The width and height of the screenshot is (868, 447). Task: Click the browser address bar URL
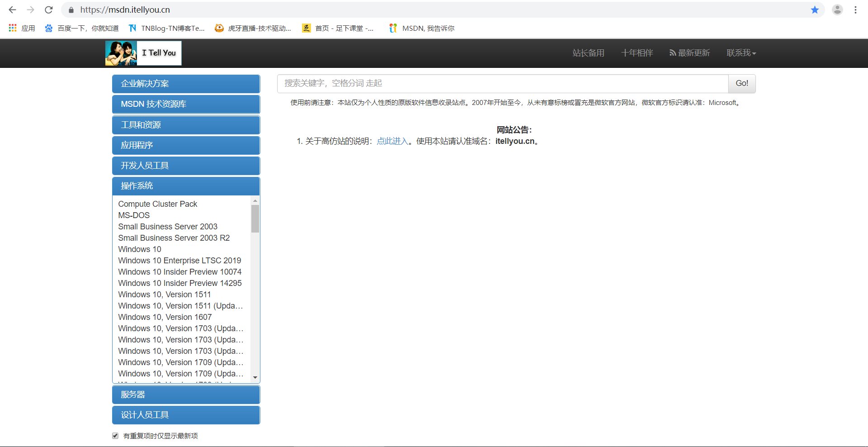click(x=125, y=10)
